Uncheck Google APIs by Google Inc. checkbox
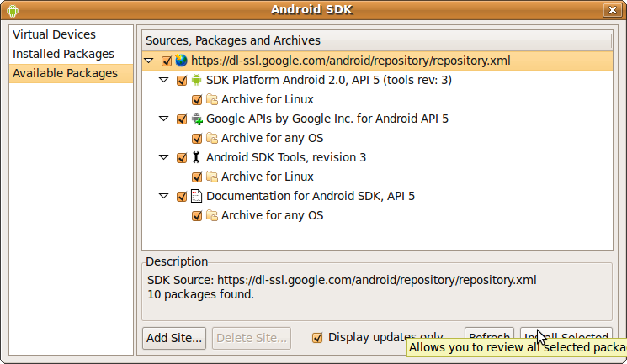This screenshot has height=364, width=627. tap(182, 119)
